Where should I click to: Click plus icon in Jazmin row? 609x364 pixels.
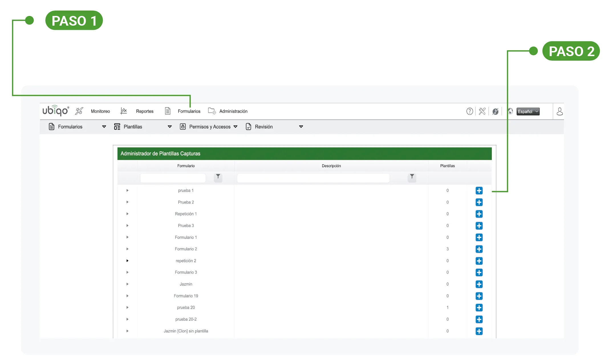(479, 284)
